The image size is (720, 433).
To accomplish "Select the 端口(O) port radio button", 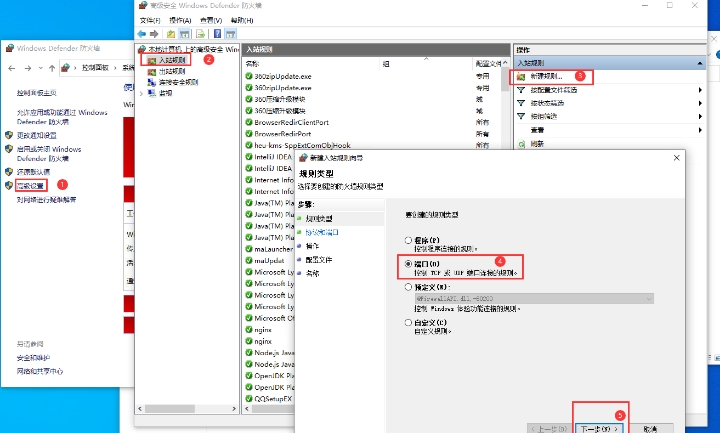I will coord(408,264).
